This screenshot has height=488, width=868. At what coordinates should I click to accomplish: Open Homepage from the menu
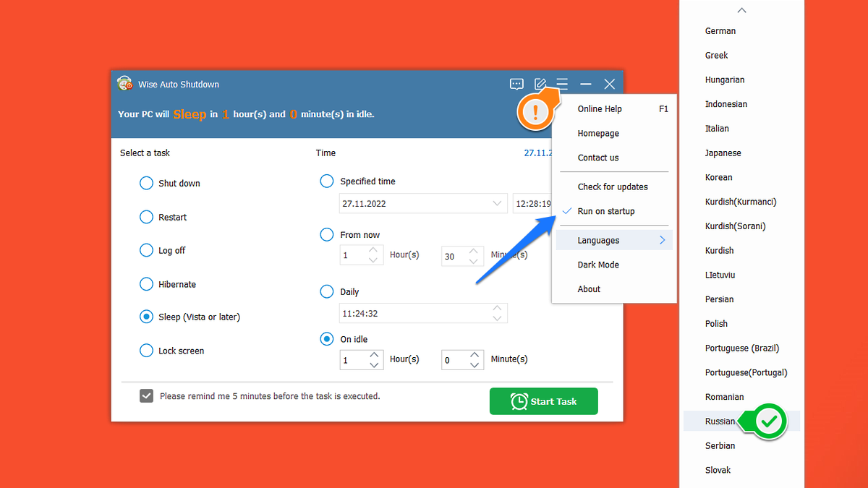pos(614,133)
